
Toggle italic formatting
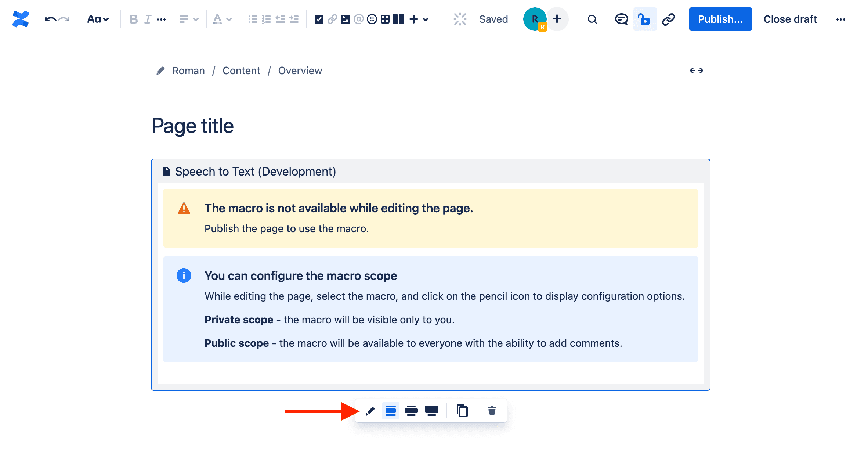(148, 19)
